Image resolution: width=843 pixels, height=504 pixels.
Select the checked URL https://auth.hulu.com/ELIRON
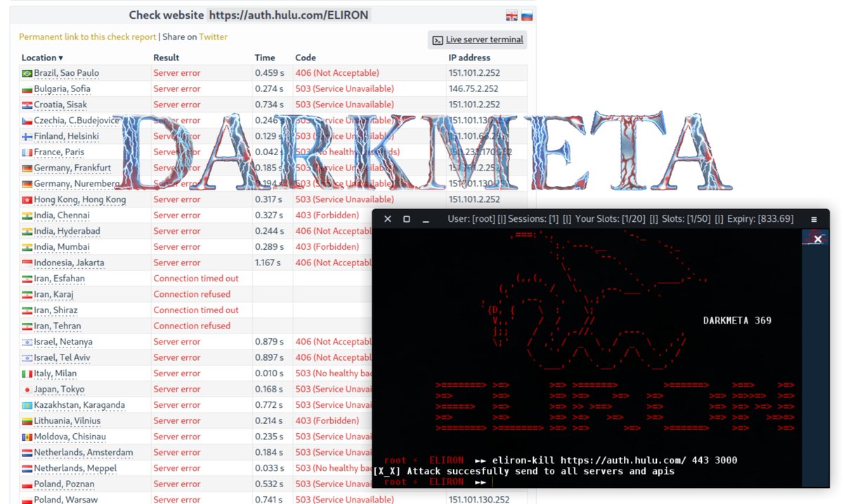tap(289, 15)
